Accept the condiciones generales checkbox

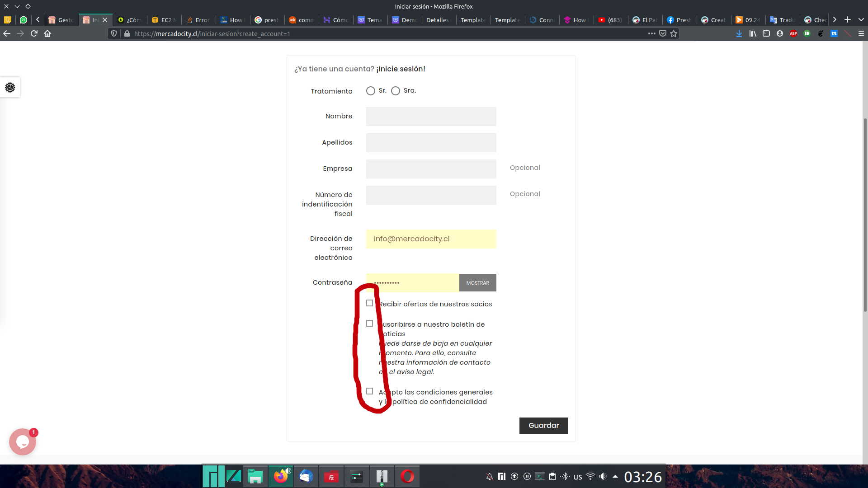pos(370,391)
